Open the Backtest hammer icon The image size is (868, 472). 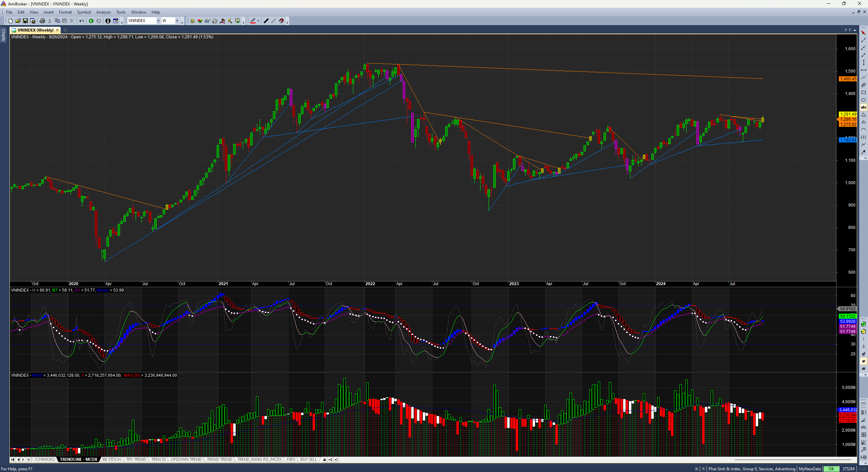(222, 21)
